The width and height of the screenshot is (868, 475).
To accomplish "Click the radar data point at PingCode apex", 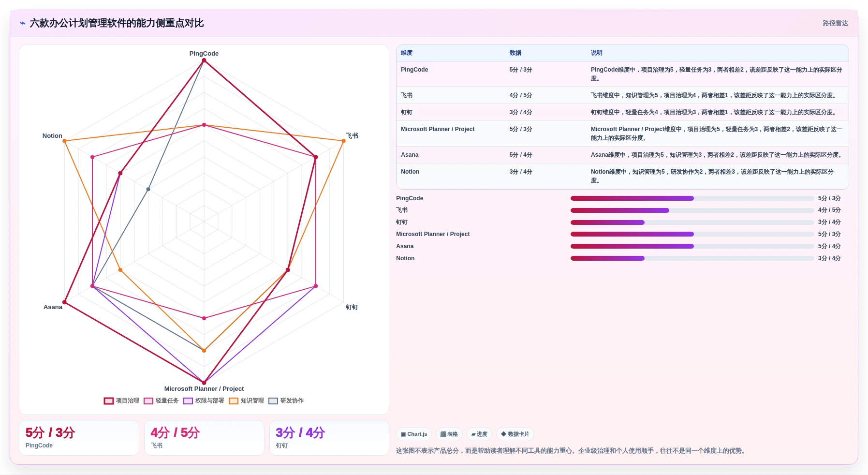I will pos(204,60).
